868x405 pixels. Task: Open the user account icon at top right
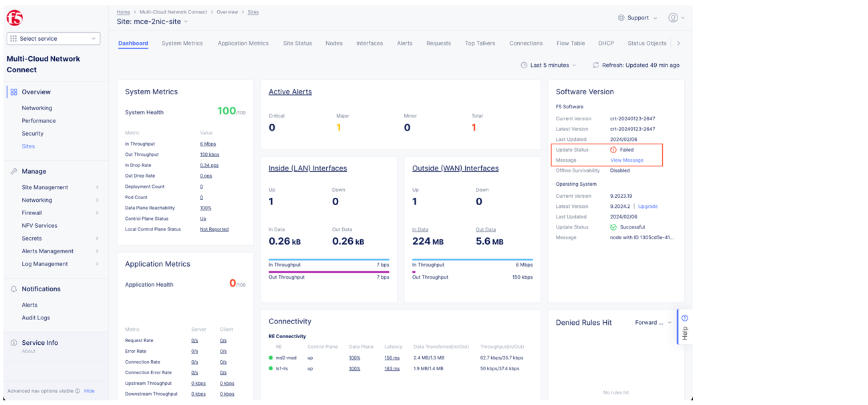click(674, 17)
